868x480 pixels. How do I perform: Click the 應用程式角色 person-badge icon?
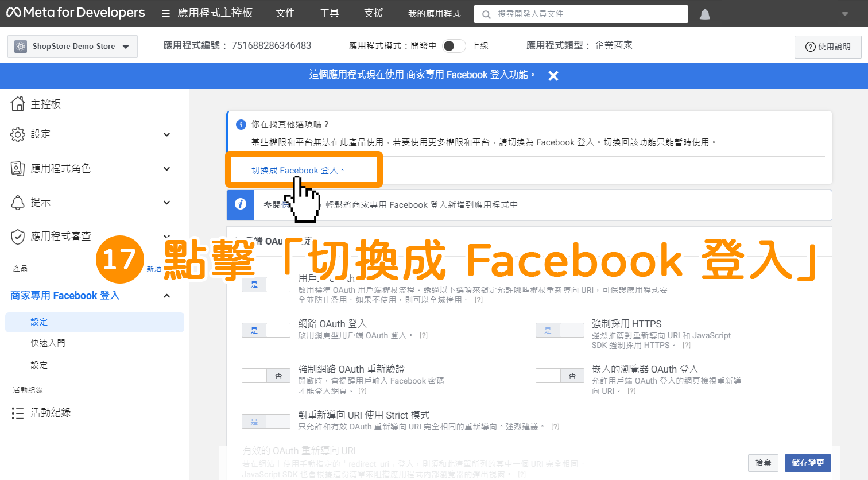click(x=18, y=168)
